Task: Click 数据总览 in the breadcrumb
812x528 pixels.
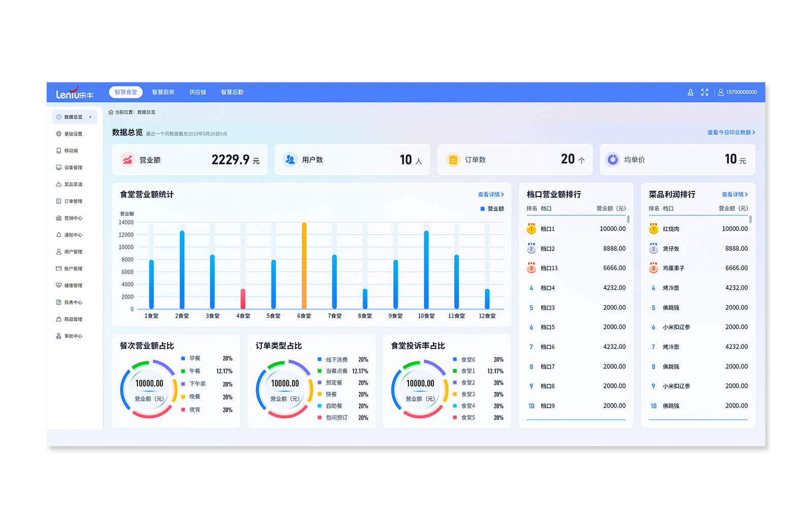Action: coord(146,112)
